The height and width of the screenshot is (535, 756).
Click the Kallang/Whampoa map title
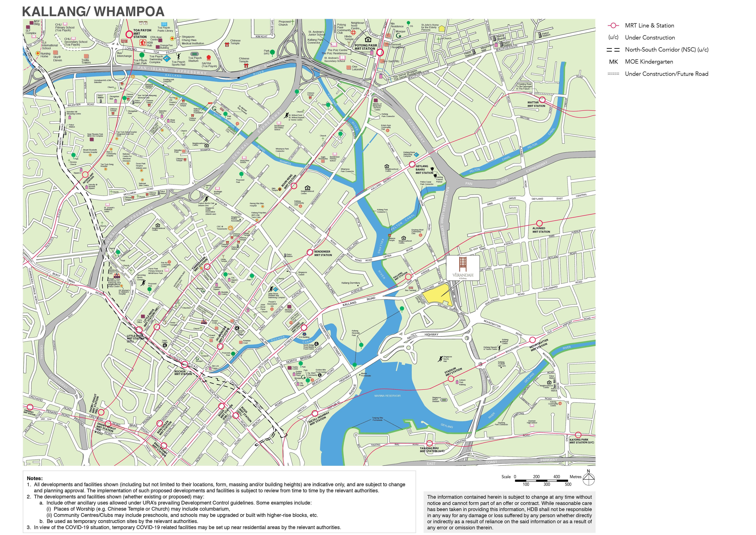(93, 12)
